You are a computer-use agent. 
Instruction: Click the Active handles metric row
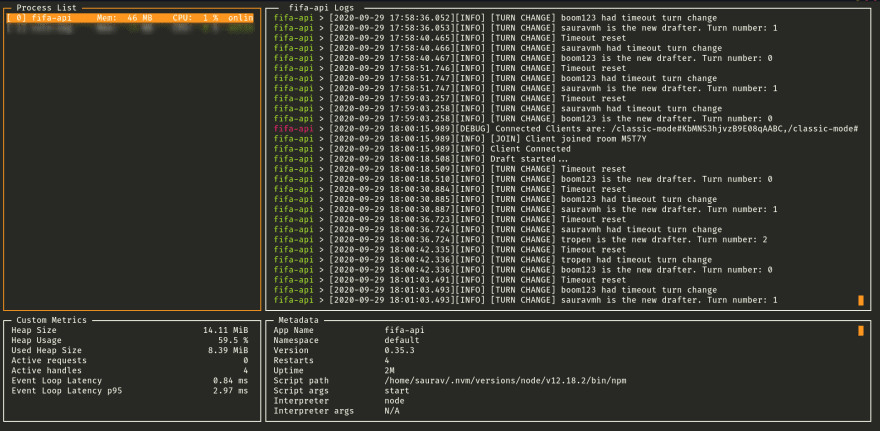point(130,370)
